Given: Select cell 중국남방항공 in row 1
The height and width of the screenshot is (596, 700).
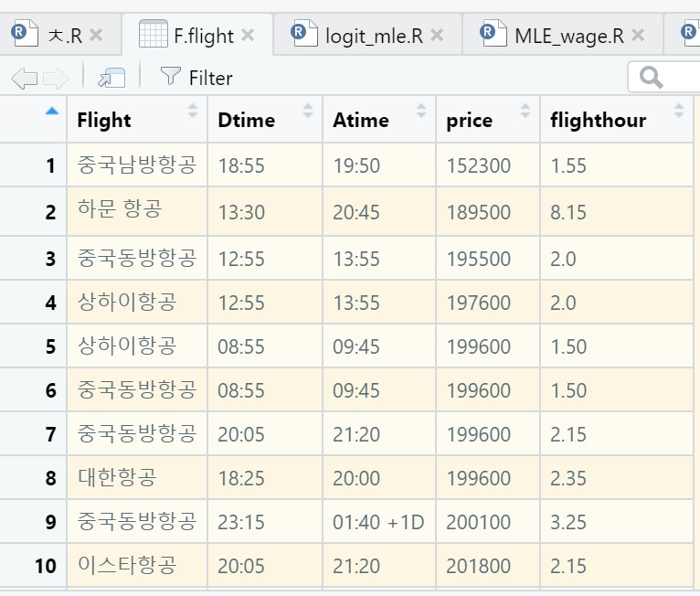Looking at the screenshot, I should (137, 165).
